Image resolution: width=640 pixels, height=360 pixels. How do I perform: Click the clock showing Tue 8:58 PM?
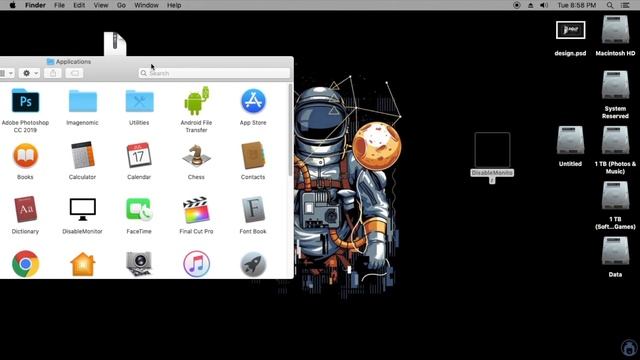coord(577,5)
